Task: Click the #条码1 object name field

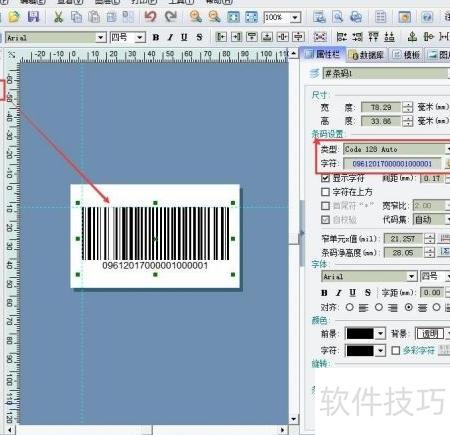Action: coord(386,73)
